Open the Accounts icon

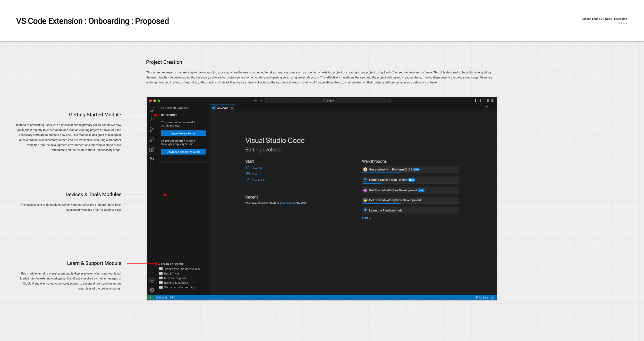pos(152,280)
